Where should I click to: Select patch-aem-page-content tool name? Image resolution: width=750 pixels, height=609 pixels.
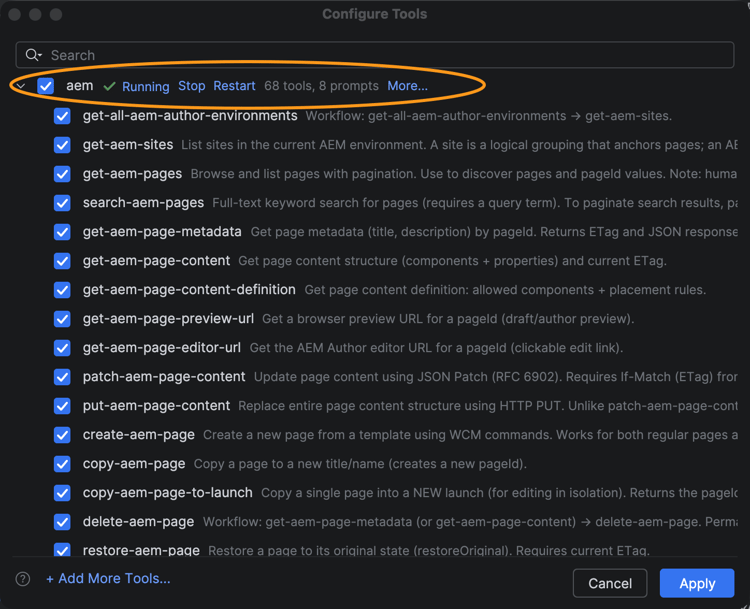tap(164, 377)
